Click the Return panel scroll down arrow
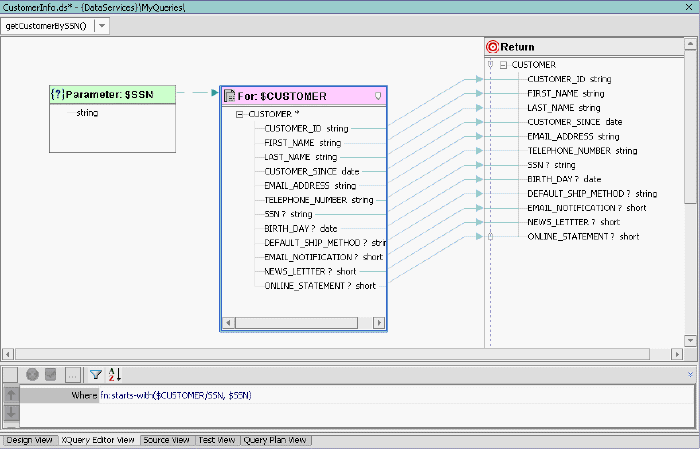The height and width of the screenshot is (449, 700). coord(690,341)
